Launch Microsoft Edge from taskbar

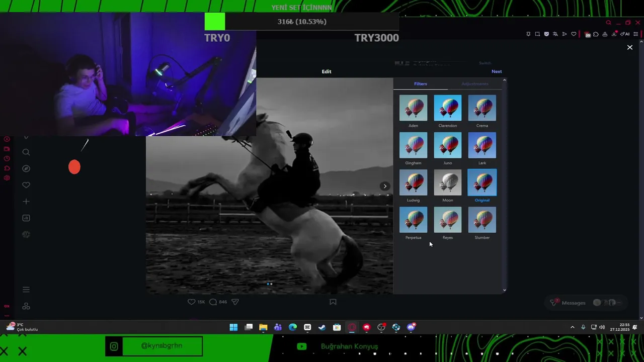(x=293, y=327)
